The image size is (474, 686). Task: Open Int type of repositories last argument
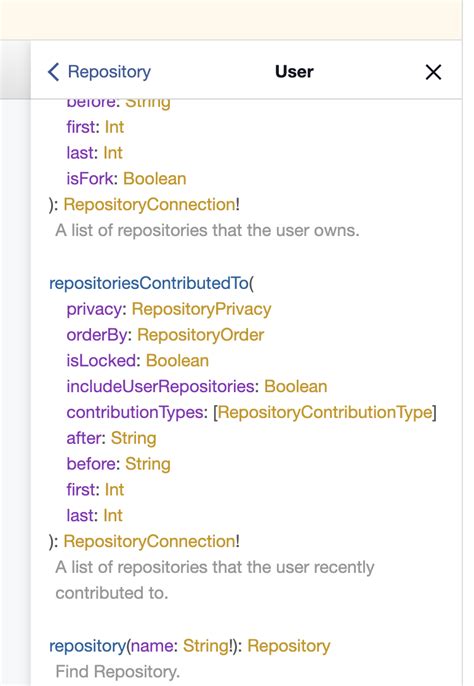113,153
